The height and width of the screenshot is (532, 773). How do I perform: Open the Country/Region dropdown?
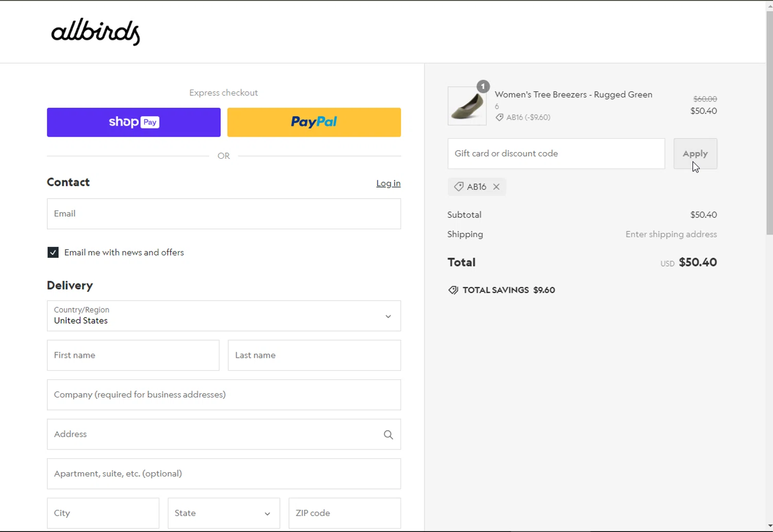tap(224, 316)
